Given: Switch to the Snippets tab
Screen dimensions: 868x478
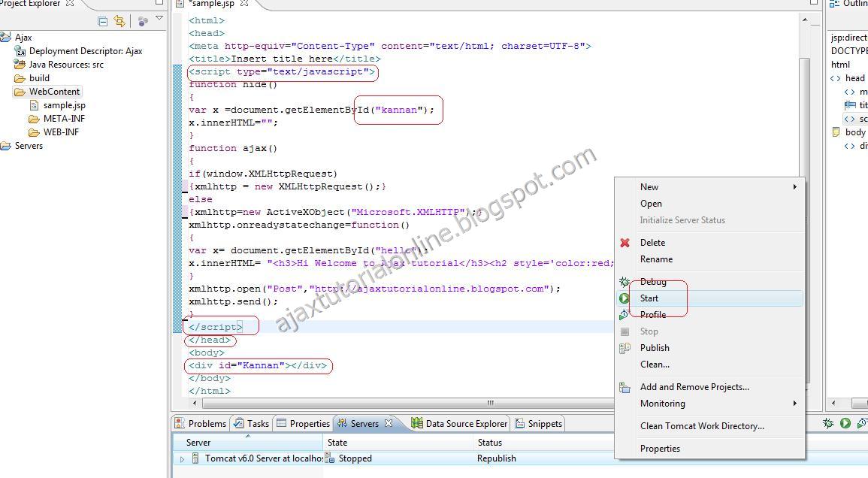Looking at the screenshot, I should click(x=538, y=423).
